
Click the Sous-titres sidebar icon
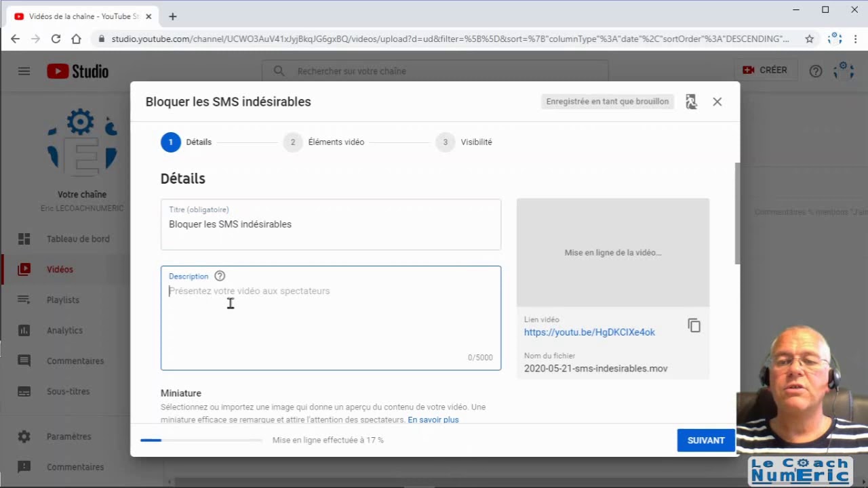click(x=24, y=391)
